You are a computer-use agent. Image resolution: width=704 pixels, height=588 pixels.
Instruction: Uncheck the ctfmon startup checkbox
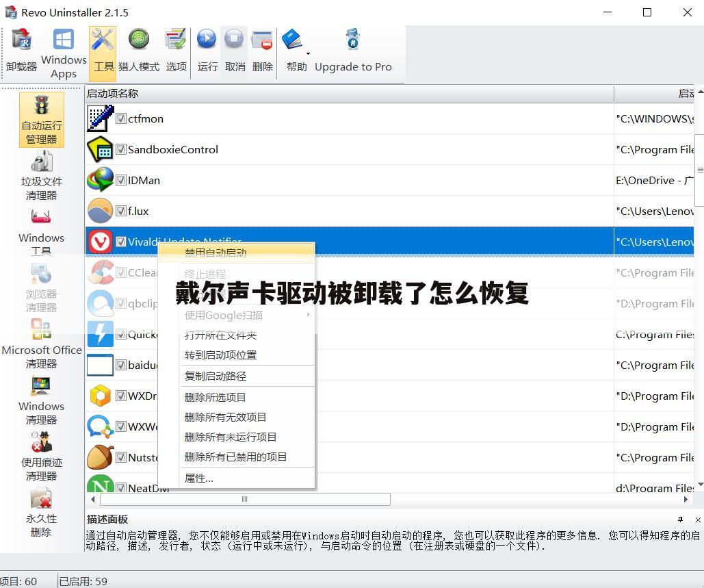121,118
